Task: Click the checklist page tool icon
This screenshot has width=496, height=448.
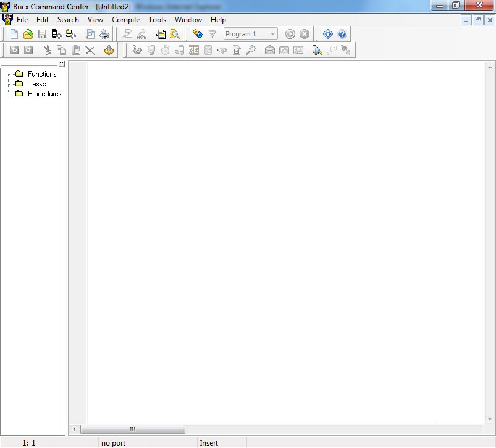Action: tap(237, 50)
